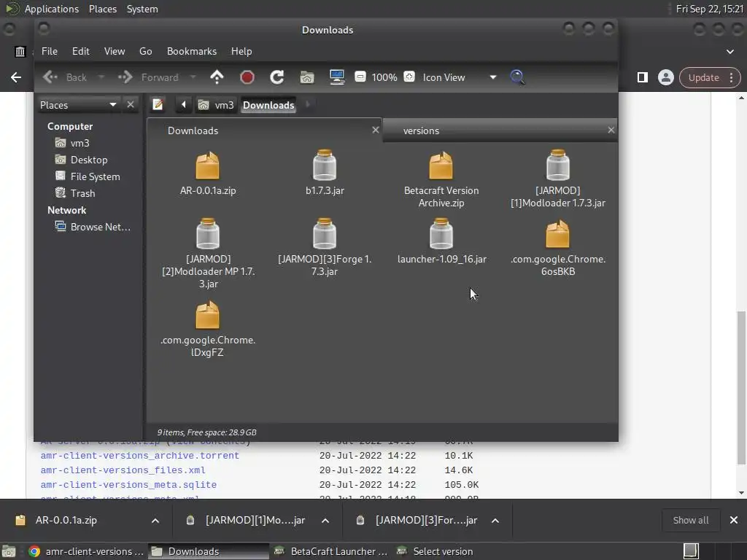
Task: Select .com.google.Chrome.6osBKB folder icon
Action: (558, 234)
